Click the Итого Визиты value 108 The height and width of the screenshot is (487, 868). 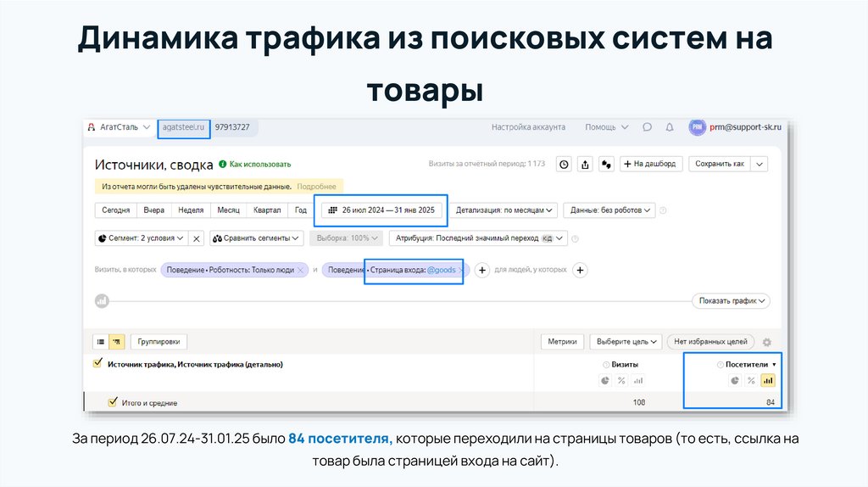[639, 402]
